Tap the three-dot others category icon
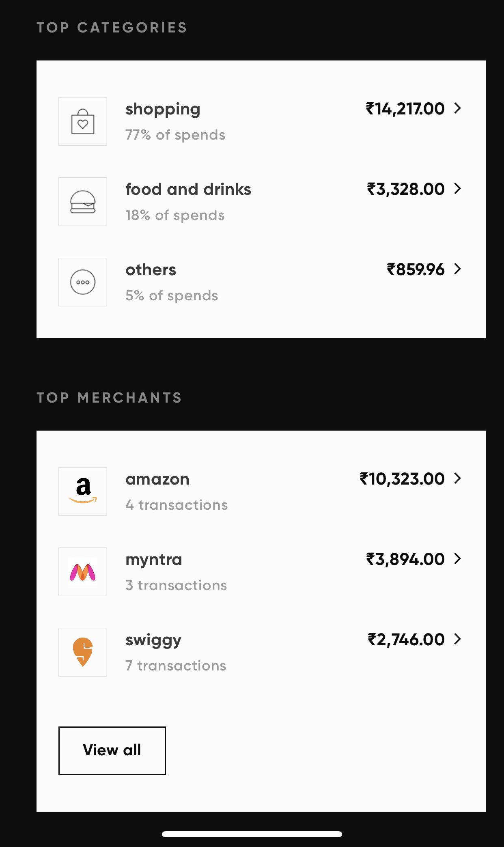This screenshot has width=504, height=847. pyautogui.click(x=83, y=282)
